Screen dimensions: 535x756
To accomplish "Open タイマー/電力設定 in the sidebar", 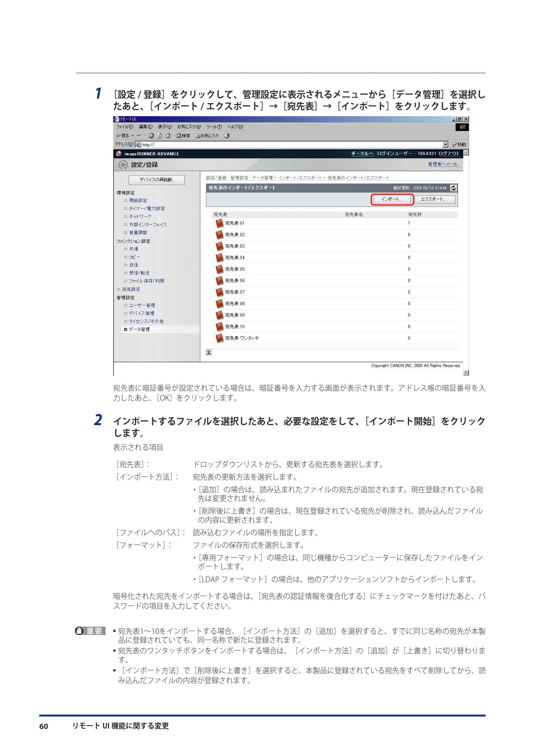I will pyautogui.click(x=147, y=208).
